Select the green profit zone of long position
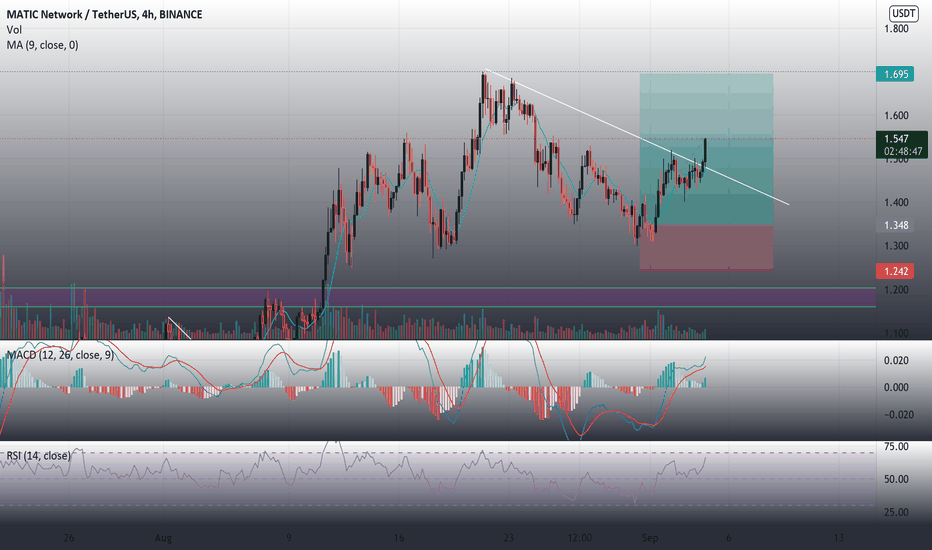932x550 pixels. (x=707, y=149)
